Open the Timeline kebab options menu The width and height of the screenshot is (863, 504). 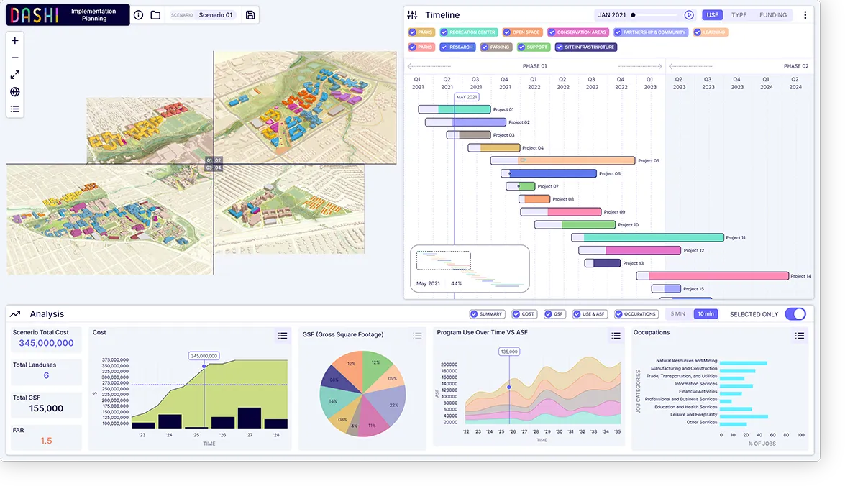pos(805,15)
